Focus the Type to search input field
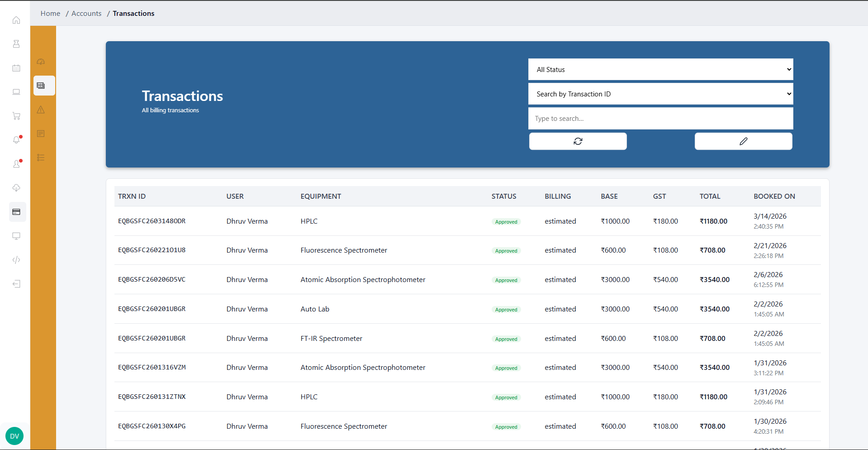868x450 pixels. (660, 119)
